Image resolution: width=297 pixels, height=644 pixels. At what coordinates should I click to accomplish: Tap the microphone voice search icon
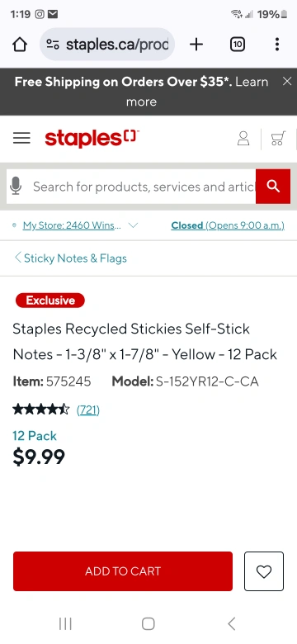(x=16, y=187)
